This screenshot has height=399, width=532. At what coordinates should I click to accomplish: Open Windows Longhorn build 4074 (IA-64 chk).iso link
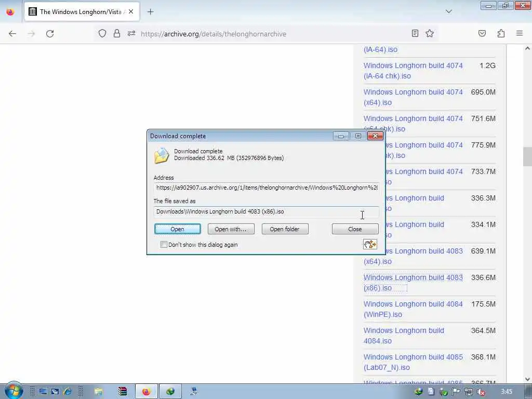point(413,71)
